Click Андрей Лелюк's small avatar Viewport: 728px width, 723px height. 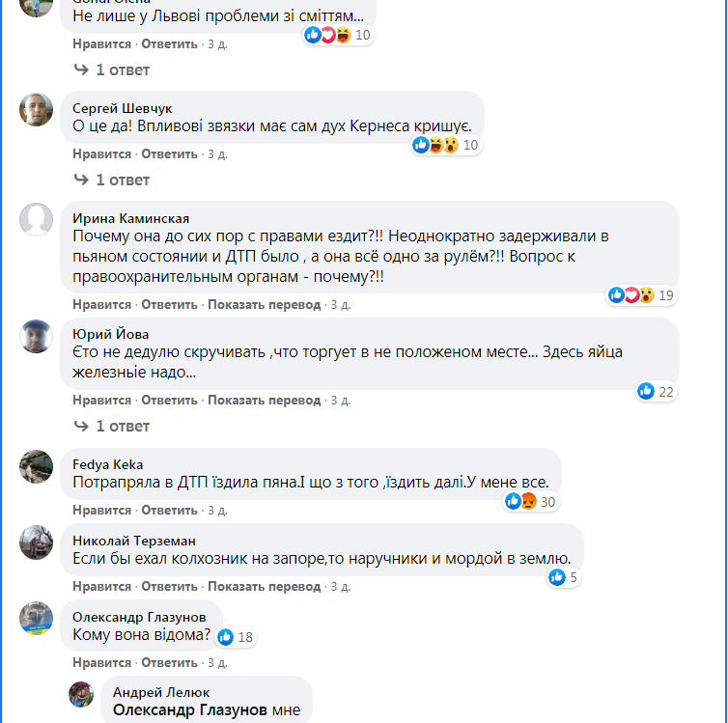(81, 694)
